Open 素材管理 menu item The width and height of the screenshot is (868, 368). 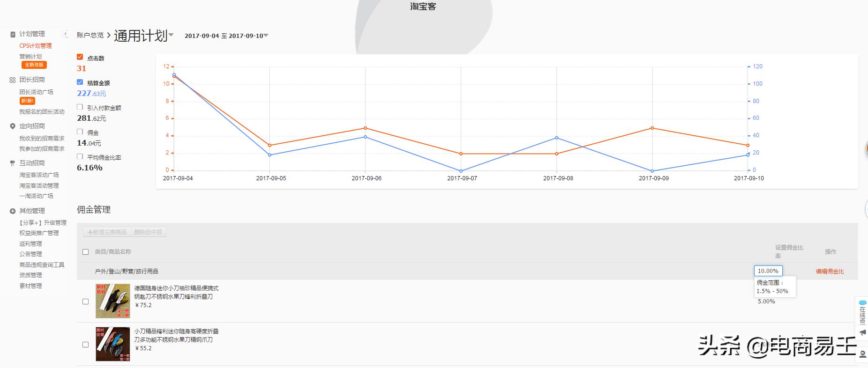click(x=30, y=286)
